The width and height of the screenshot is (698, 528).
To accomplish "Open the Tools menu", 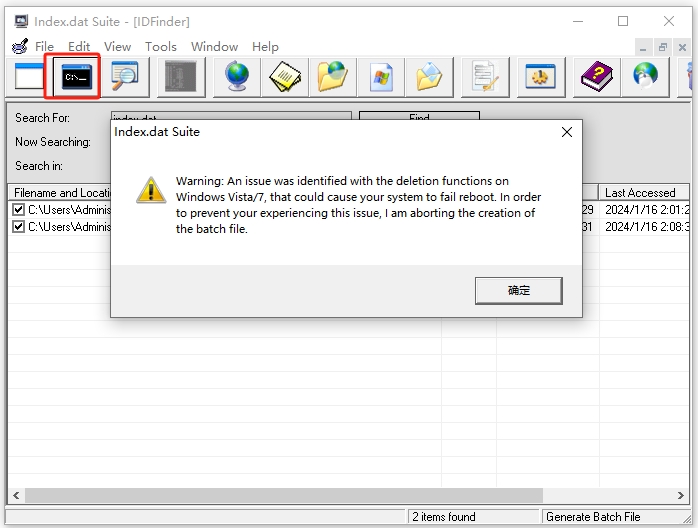I will pyautogui.click(x=161, y=46).
